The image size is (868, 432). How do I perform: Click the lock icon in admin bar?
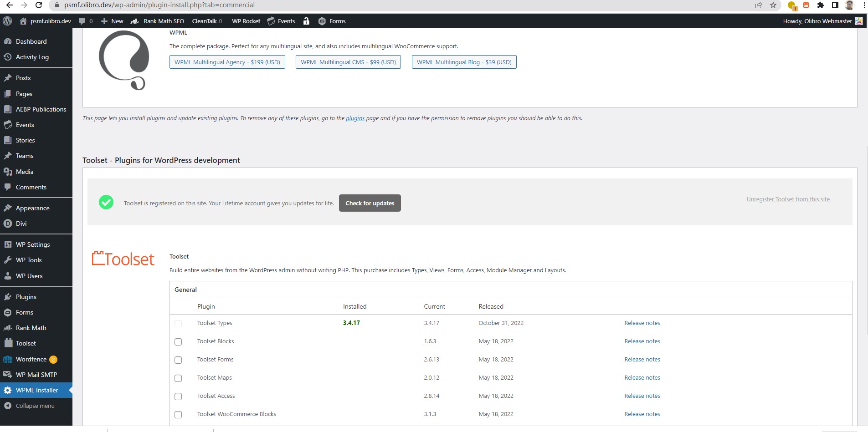(x=306, y=21)
